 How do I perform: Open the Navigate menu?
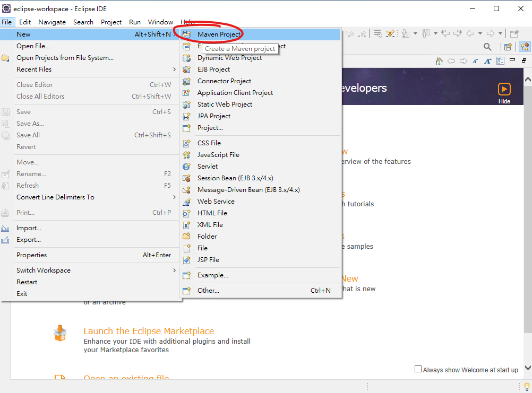tap(52, 22)
